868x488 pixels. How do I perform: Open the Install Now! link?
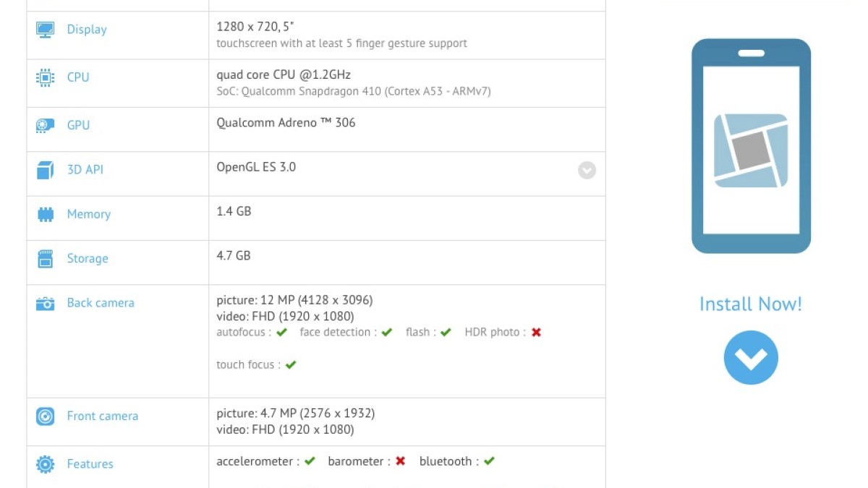pyautogui.click(x=751, y=304)
